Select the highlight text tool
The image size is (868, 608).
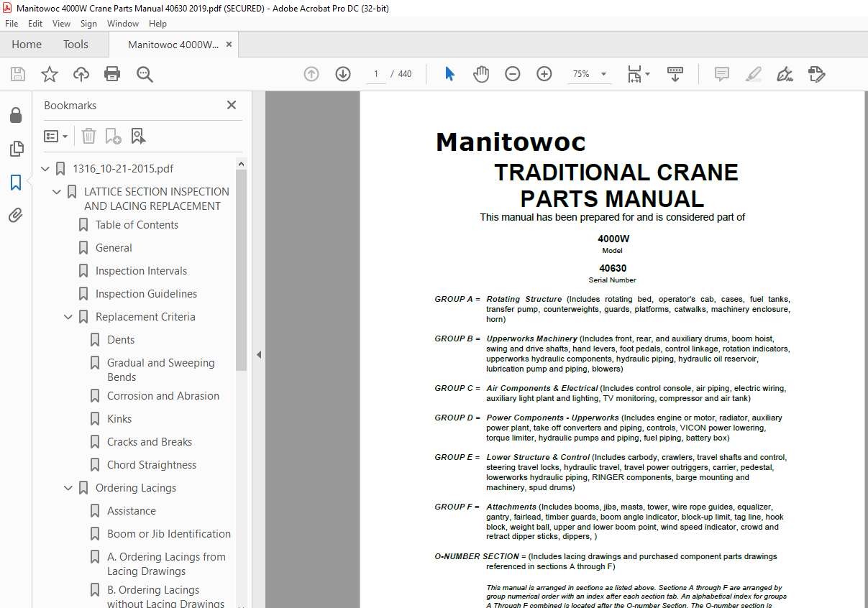click(754, 74)
